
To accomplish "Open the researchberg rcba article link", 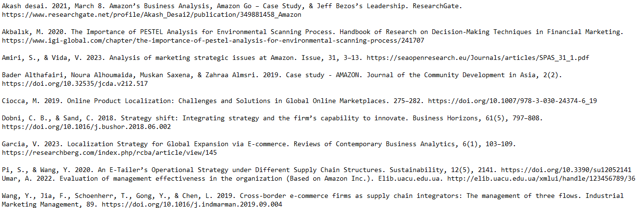I will 109,153.
